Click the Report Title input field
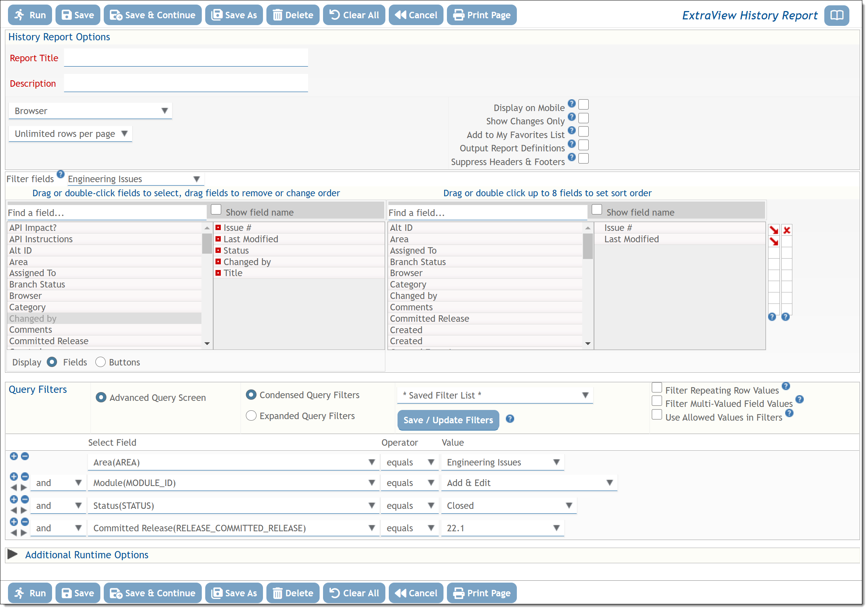 186,58
